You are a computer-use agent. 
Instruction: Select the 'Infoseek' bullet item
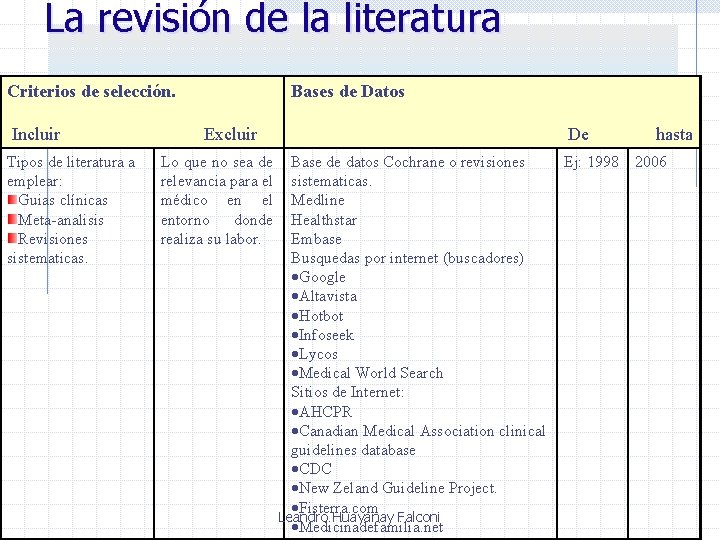coord(323,335)
